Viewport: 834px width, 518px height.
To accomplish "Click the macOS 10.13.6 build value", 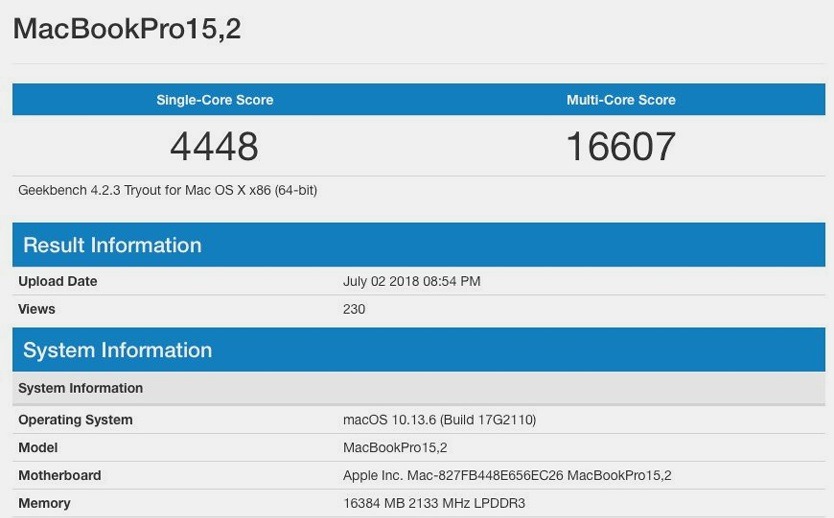I will pyautogui.click(x=439, y=420).
